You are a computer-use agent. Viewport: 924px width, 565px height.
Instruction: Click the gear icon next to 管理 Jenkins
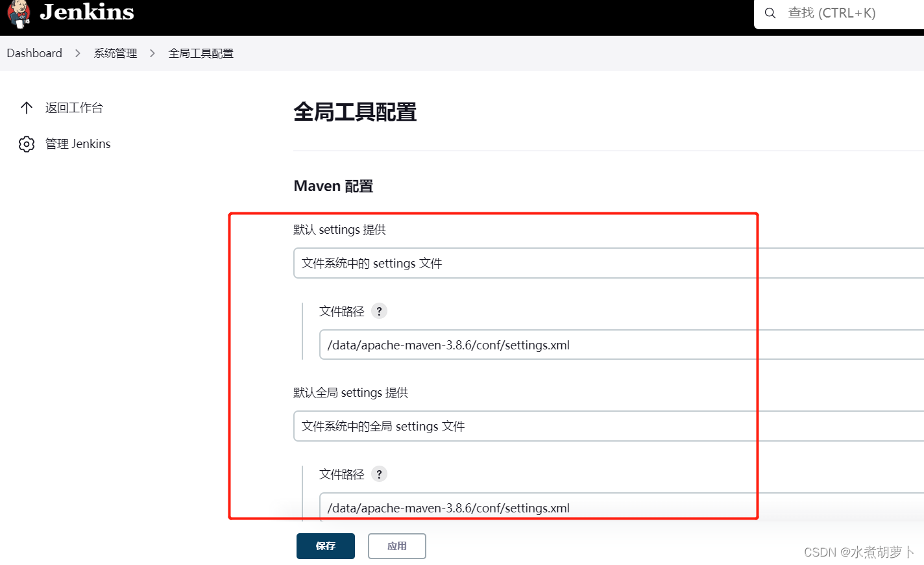26,144
